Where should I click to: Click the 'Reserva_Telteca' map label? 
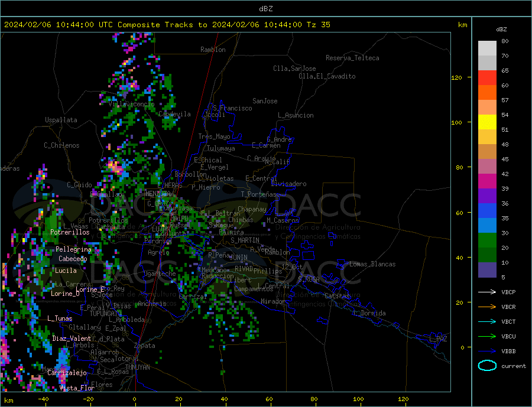(x=352, y=58)
